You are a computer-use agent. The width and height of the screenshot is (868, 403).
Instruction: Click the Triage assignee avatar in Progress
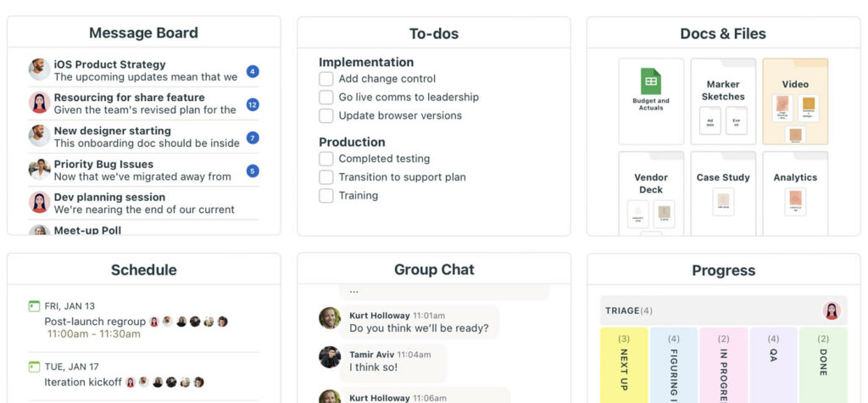pos(832,311)
